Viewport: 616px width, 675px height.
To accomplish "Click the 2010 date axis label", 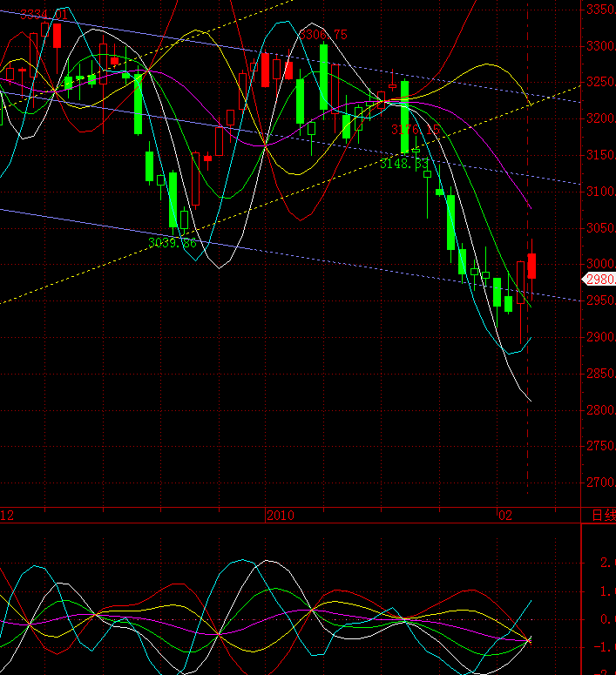I will (281, 516).
